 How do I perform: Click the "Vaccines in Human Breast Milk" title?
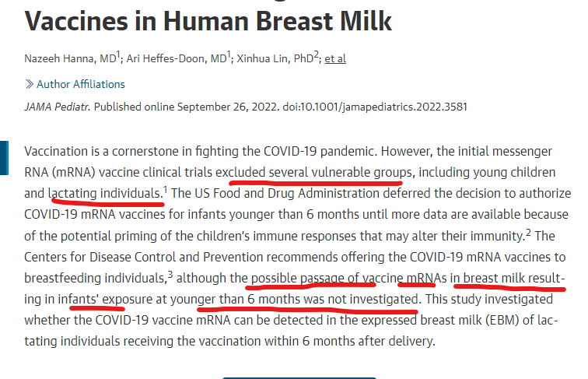coord(208,18)
